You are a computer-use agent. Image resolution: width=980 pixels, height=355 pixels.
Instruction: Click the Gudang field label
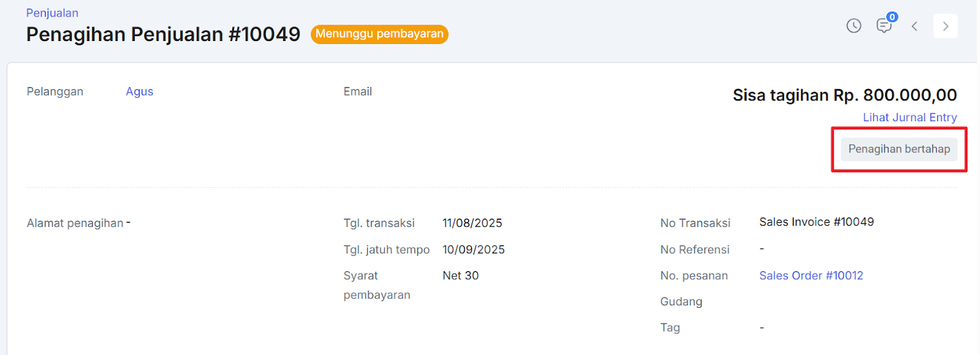681,302
